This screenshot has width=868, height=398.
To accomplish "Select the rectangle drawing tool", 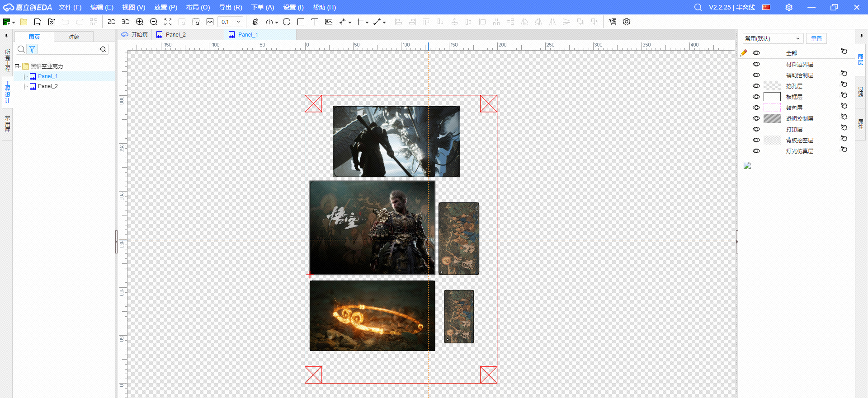I will click(301, 22).
